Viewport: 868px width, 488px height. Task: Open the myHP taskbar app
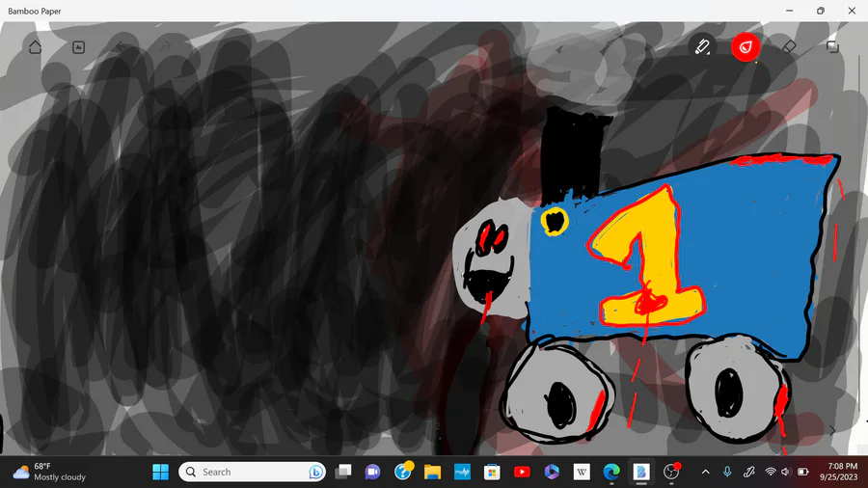(462, 472)
